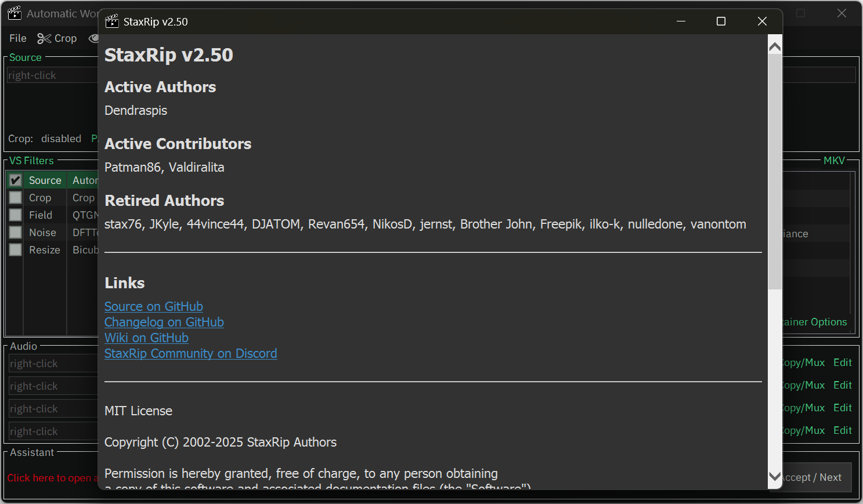Click the third Audio track input field

click(53, 409)
